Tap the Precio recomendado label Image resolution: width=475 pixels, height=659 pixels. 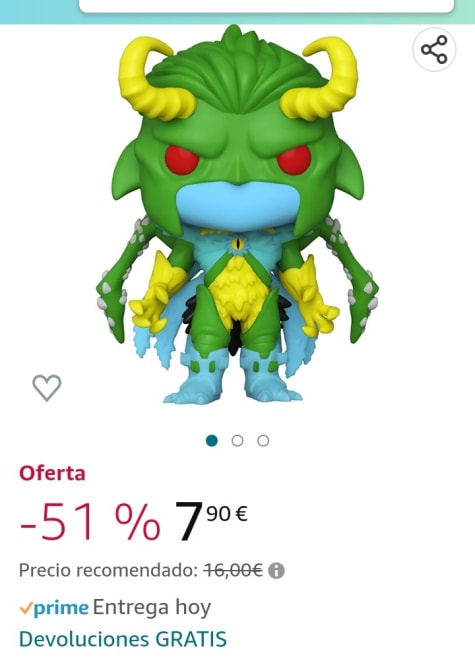(108, 570)
